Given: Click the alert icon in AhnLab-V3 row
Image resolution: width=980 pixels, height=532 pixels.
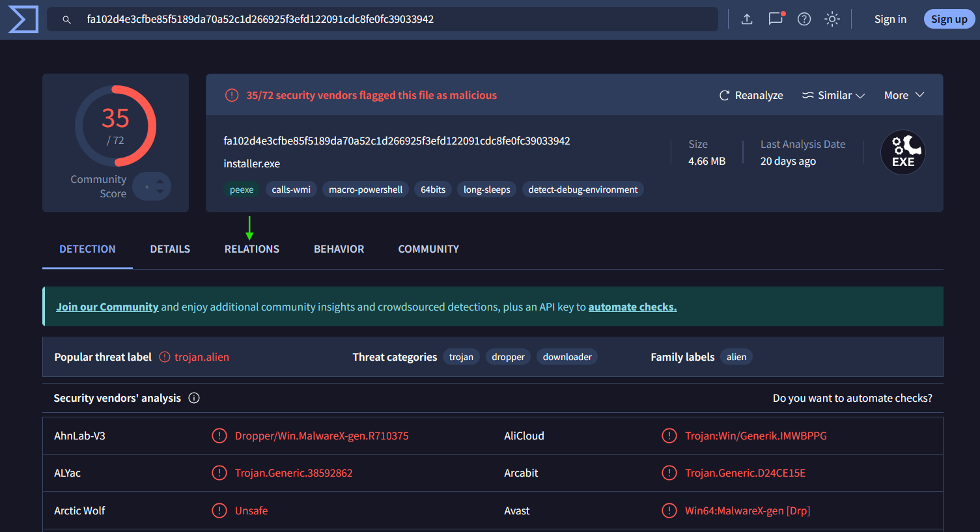Looking at the screenshot, I should (219, 436).
